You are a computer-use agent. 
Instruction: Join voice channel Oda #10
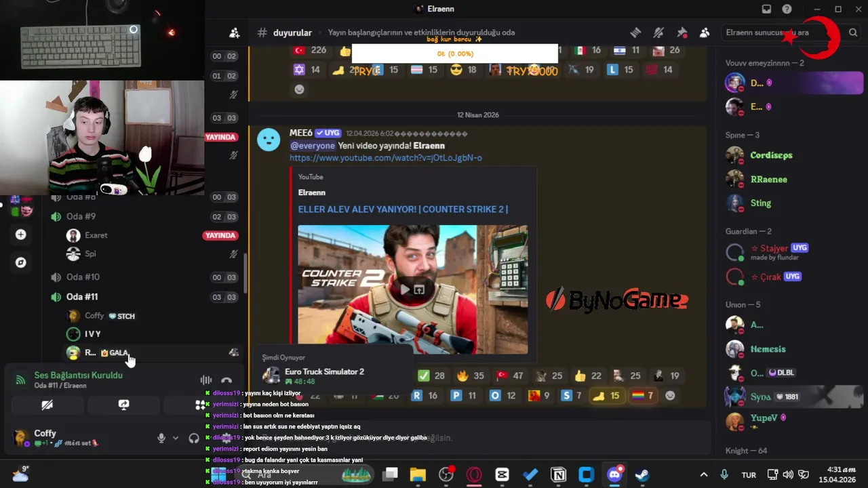pyautogui.click(x=83, y=277)
